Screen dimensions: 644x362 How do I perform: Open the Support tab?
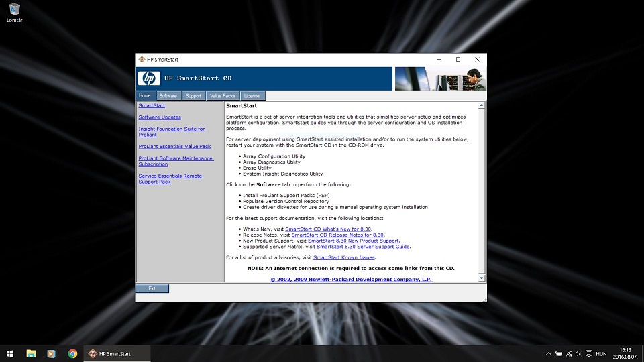coord(193,96)
